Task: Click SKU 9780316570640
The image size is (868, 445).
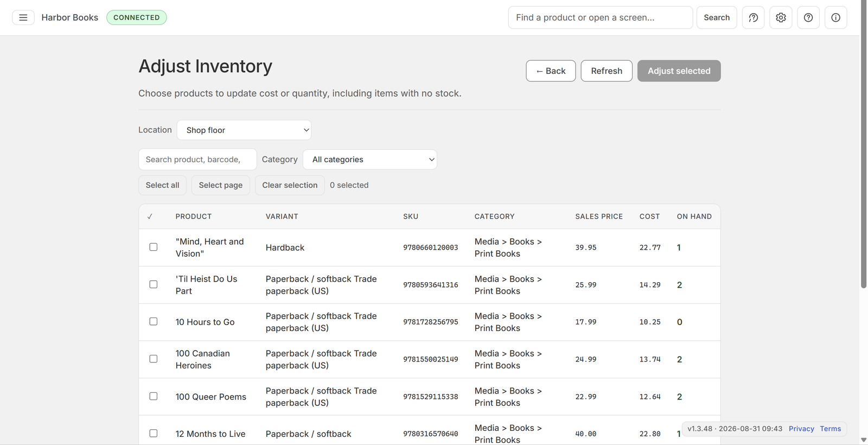Action: coord(430,434)
